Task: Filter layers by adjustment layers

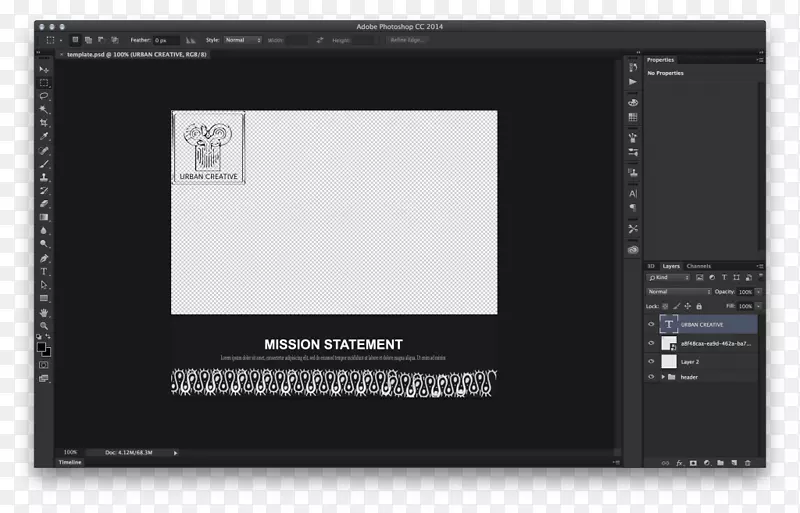Action: coord(712,277)
